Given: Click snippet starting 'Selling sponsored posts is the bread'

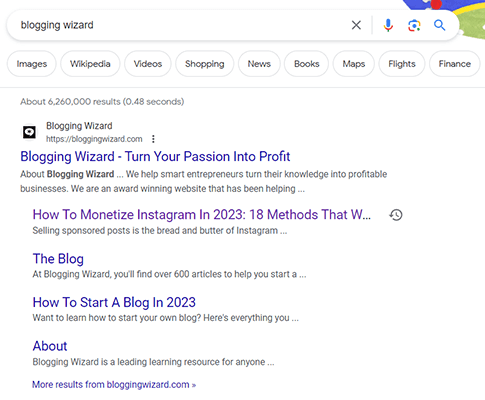Looking at the screenshot, I should [x=160, y=230].
